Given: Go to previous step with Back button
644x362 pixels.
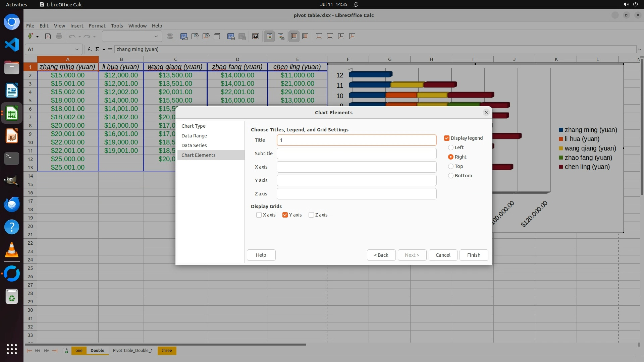Looking at the screenshot, I should coord(381,255).
